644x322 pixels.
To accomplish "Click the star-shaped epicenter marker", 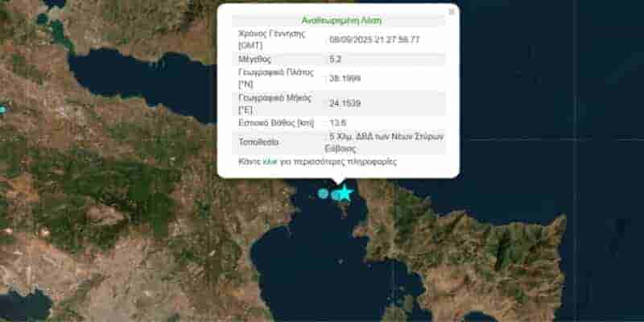I will tap(345, 192).
